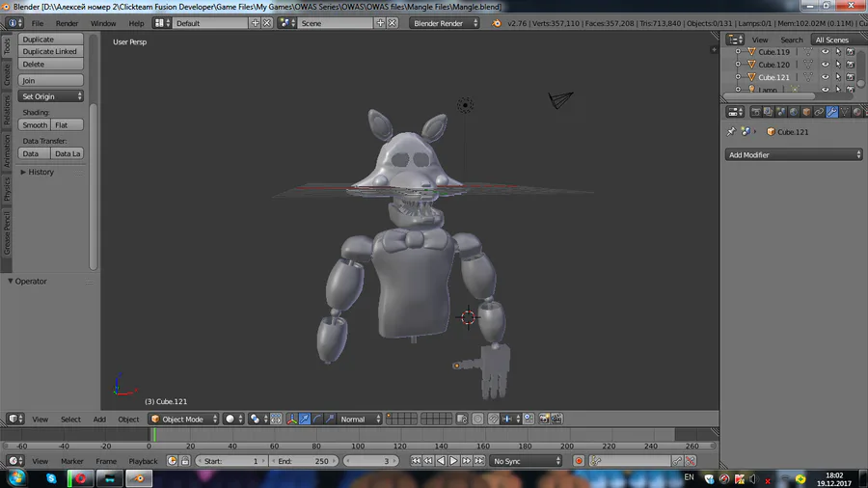Play animation in reverse
The image size is (868, 488).
[x=441, y=461]
